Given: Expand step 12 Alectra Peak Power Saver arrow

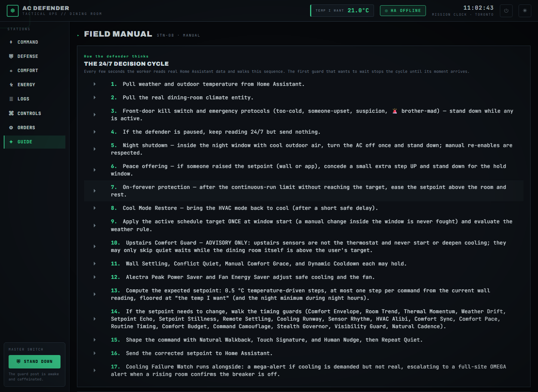Looking at the screenshot, I should pos(95,277).
